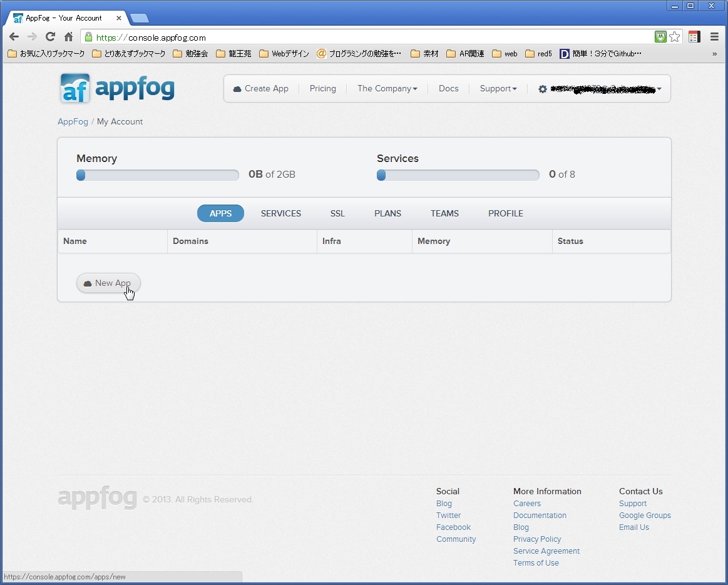Open the Twitter link in footer
This screenshot has width=728, height=585.
click(448, 516)
